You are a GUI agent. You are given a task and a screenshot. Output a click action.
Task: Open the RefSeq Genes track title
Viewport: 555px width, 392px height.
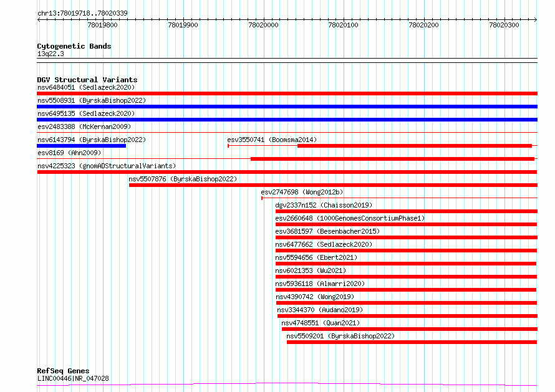[x=63, y=371]
